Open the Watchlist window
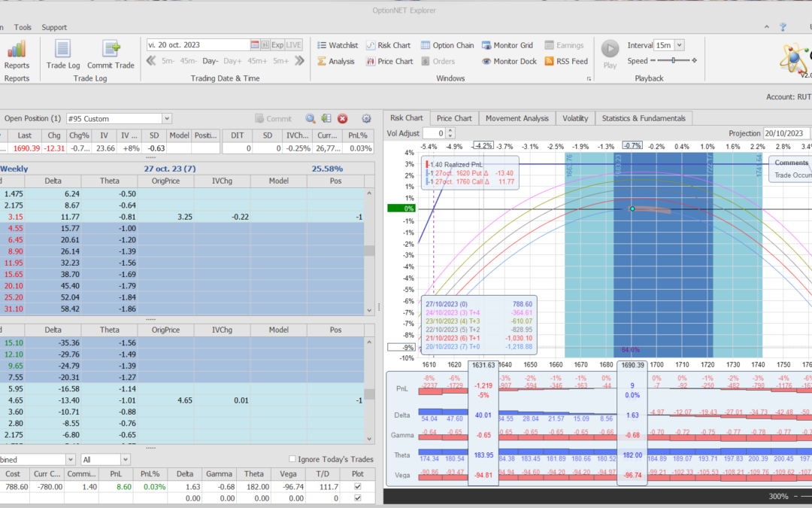Image resolution: width=812 pixels, height=508 pixels. pos(337,45)
